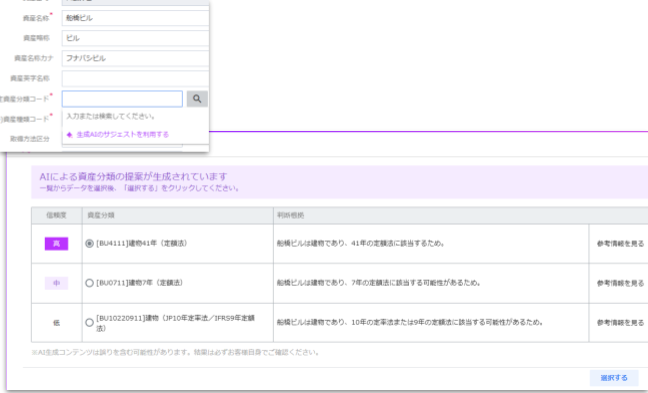Click the 低 confidence cell
This screenshot has height=393, width=648.
click(56, 323)
